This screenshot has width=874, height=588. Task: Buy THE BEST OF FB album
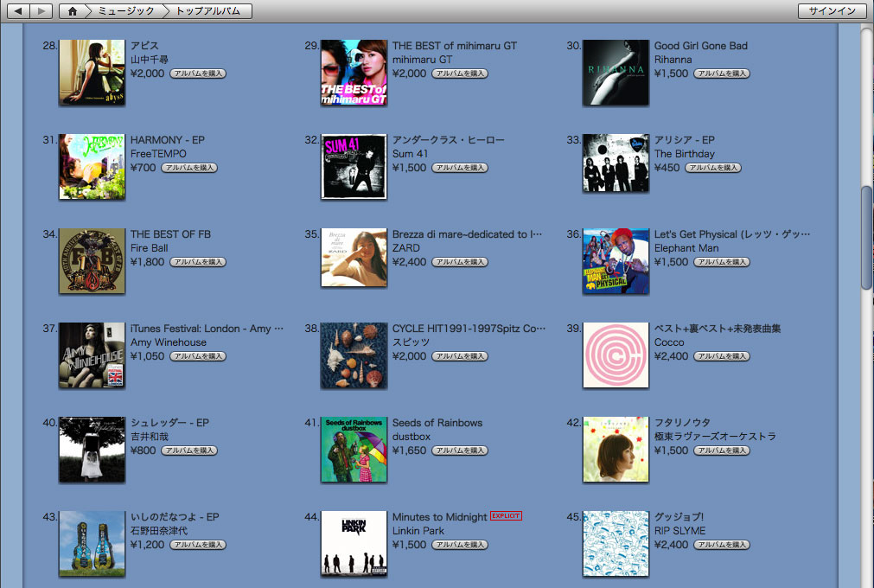pyautogui.click(x=198, y=262)
